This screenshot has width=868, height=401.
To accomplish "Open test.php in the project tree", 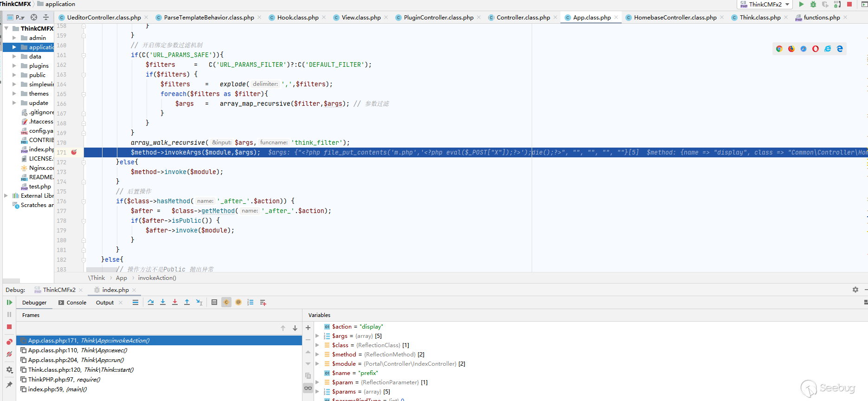I will 40,187.
